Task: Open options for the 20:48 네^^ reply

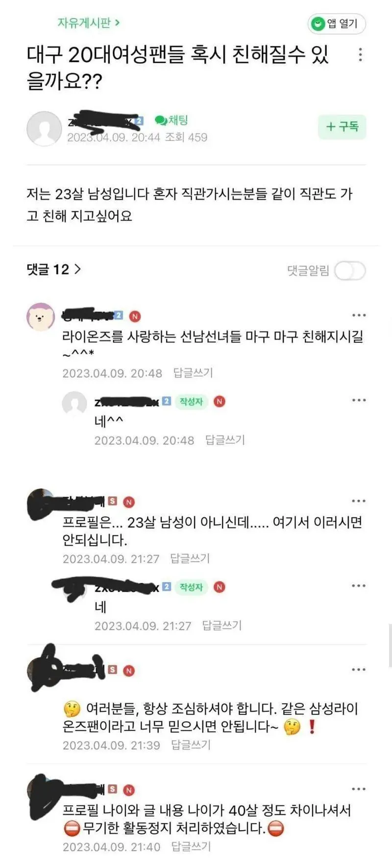Action: pyautogui.click(x=359, y=400)
